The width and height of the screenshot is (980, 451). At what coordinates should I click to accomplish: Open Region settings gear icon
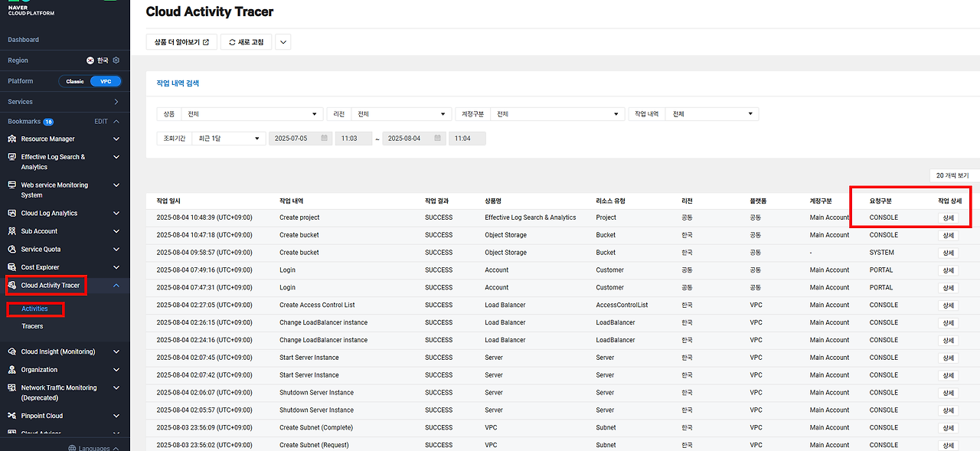pyautogui.click(x=116, y=60)
